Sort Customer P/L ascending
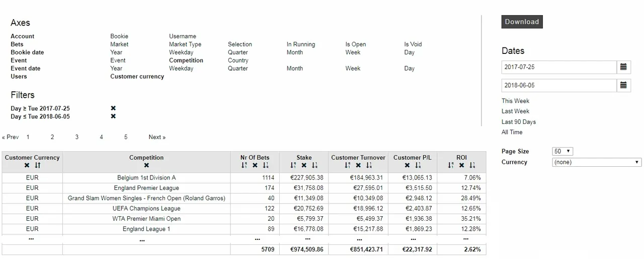The height and width of the screenshot is (259, 644). coord(418,165)
